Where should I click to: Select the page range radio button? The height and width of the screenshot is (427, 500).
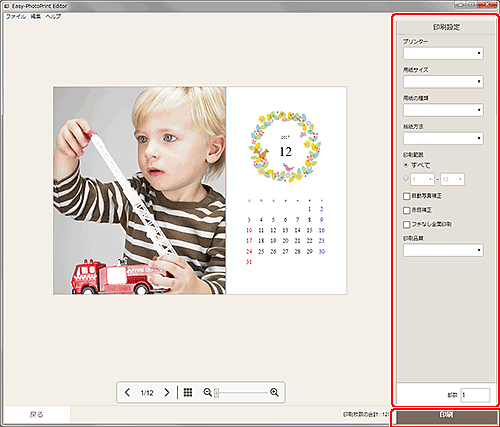point(406,178)
